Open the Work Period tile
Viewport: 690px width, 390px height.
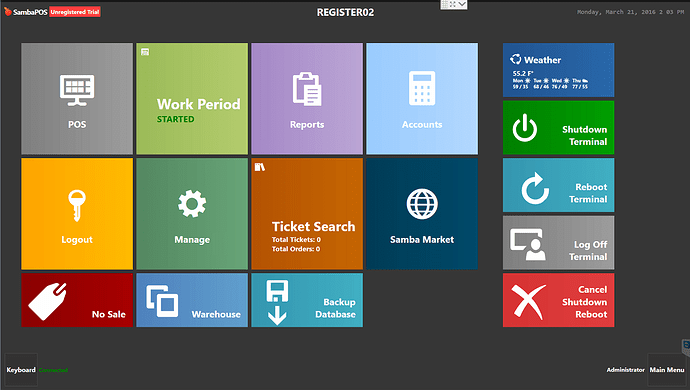click(192, 99)
